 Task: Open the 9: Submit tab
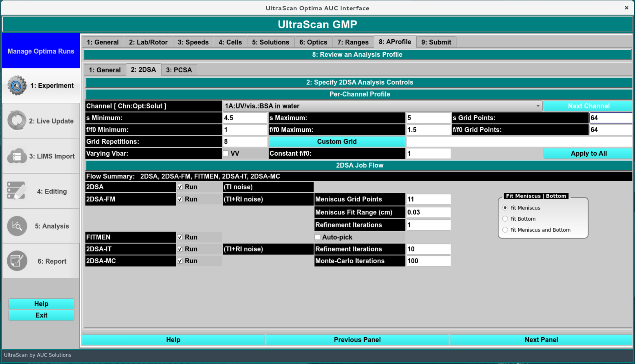click(x=436, y=42)
